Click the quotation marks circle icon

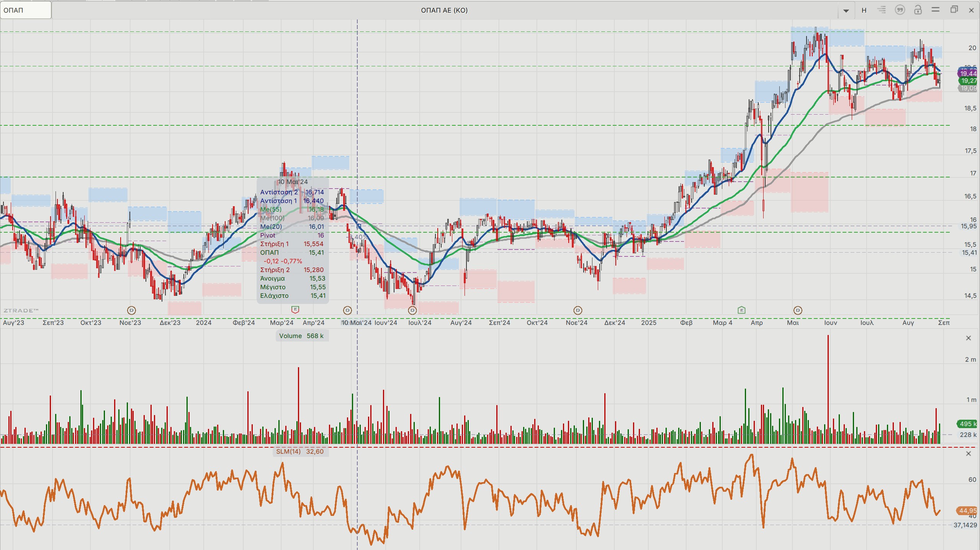900,10
